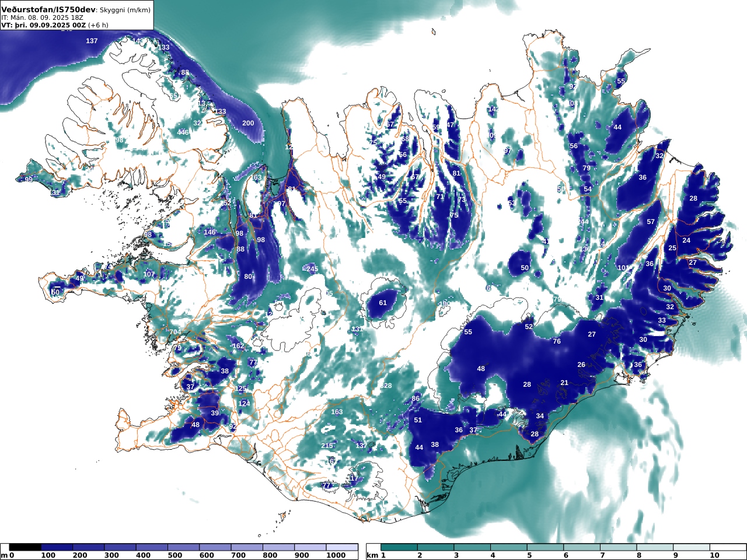
Task: Click the 33 value on east coast
Action: [662, 320]
